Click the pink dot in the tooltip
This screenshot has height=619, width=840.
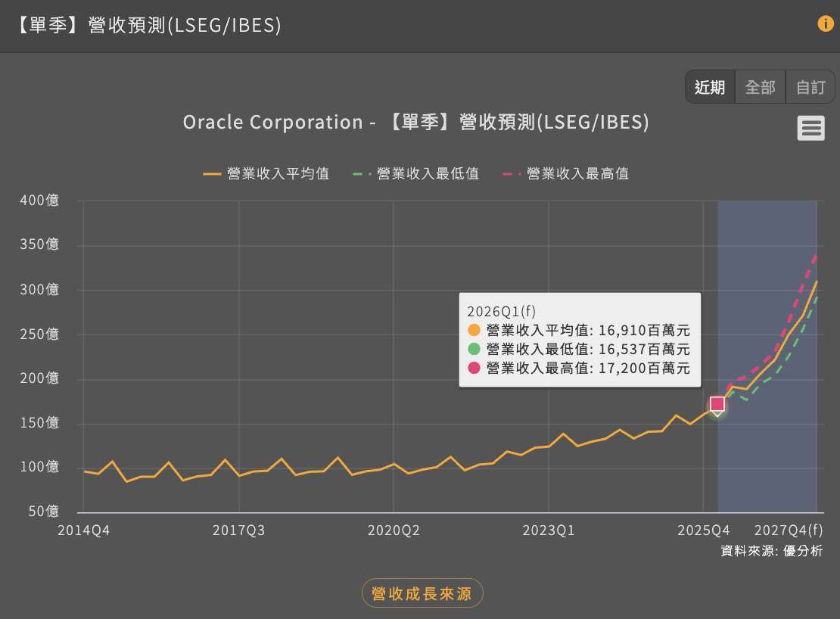click(x=474, y=368)
